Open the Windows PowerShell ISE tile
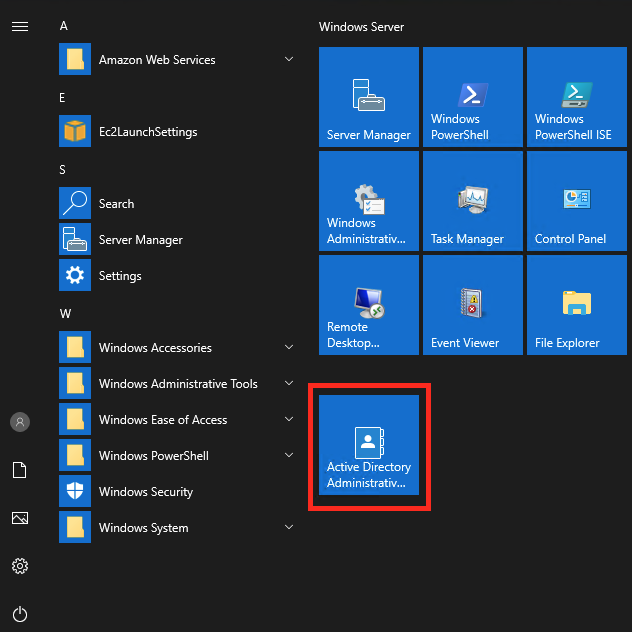The width and height of the screenshot is (632, 632). (x=576, y=97)
